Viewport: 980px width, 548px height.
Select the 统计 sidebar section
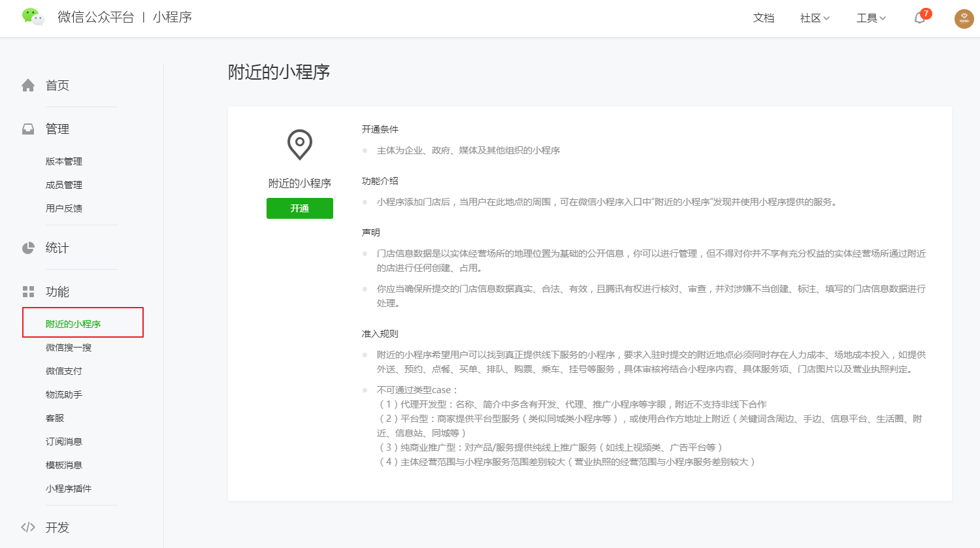(x=57, y=248)
